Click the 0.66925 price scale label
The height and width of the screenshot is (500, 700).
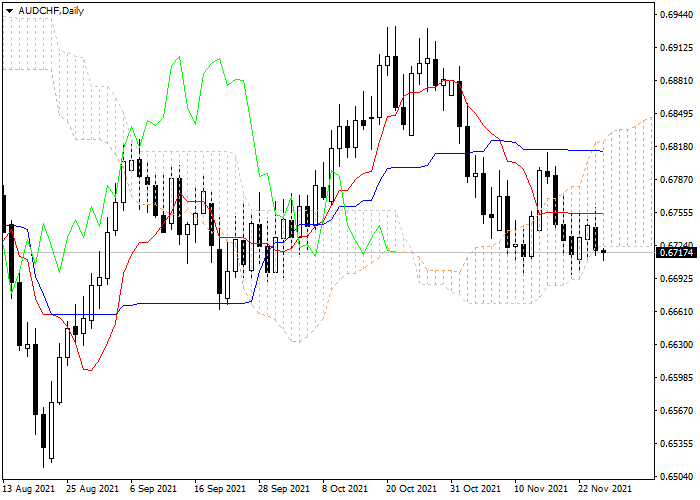point(677,279)
